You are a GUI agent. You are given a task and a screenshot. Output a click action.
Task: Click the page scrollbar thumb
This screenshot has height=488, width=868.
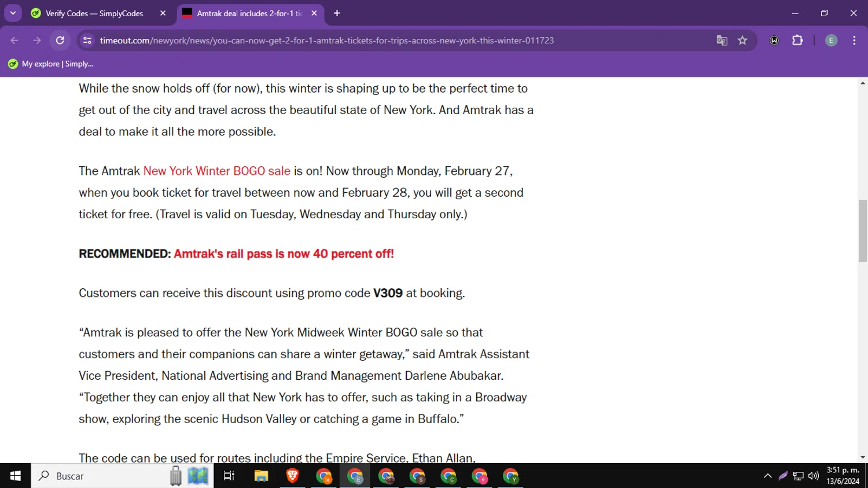click(x=863, y=230)
